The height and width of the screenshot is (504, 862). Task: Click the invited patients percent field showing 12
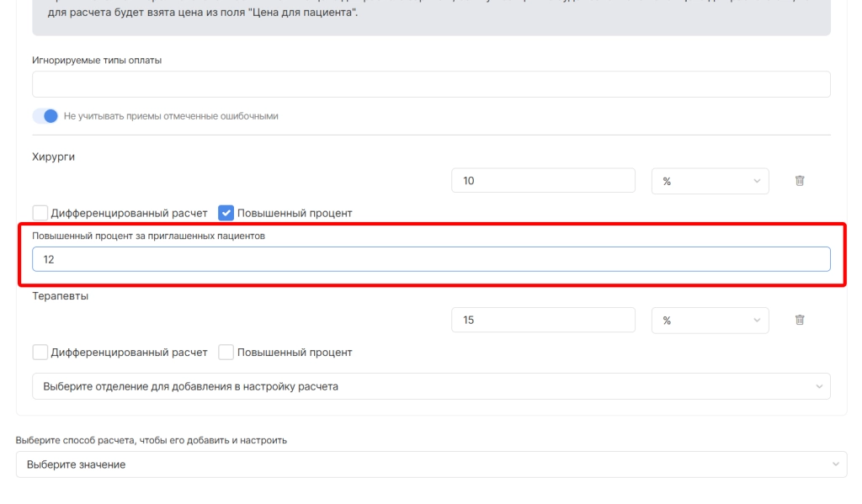click(x=431, y=259)
